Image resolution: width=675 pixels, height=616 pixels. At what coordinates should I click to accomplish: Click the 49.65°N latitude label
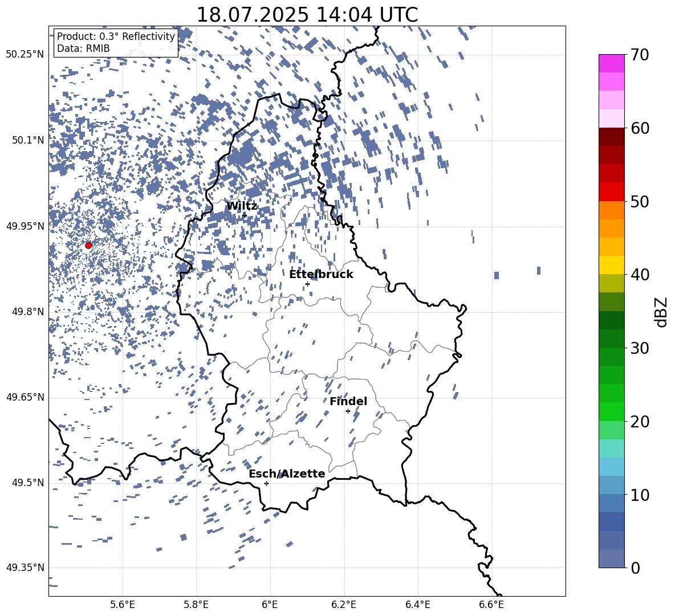[x=25, y=397]
